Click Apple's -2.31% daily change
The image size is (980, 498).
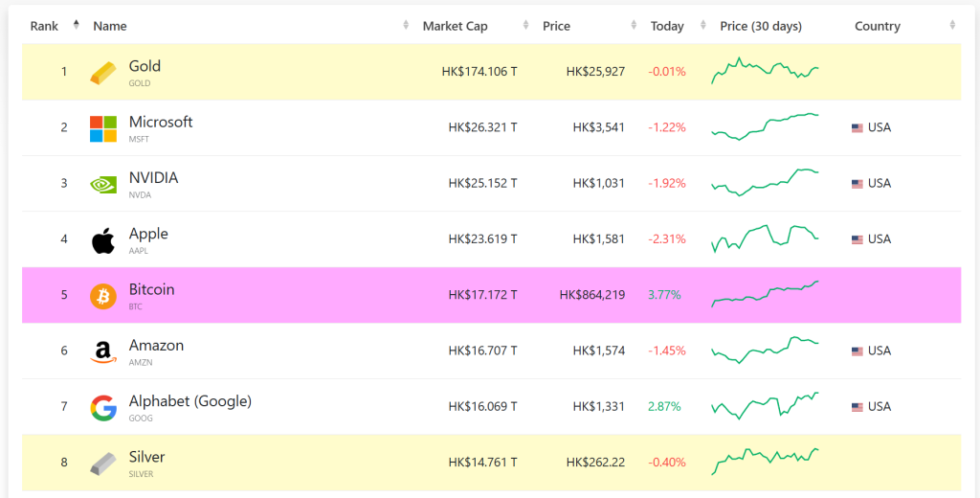click(667, 239)
